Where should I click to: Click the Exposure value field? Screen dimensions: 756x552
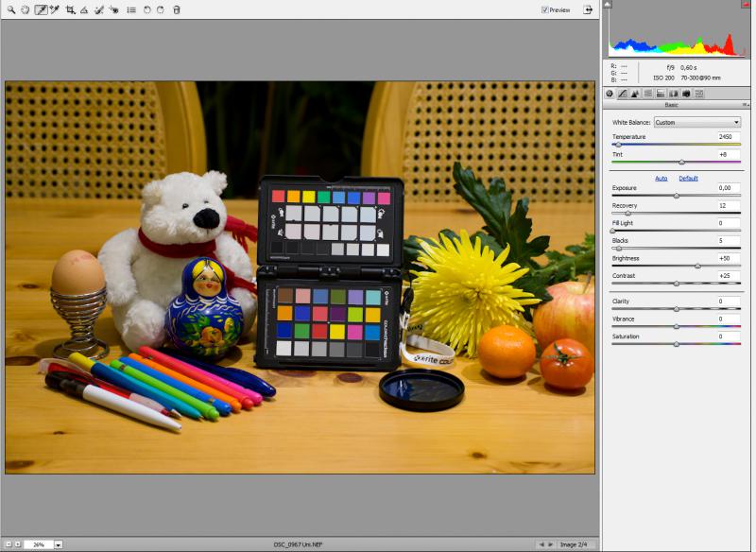coord(728,188)
